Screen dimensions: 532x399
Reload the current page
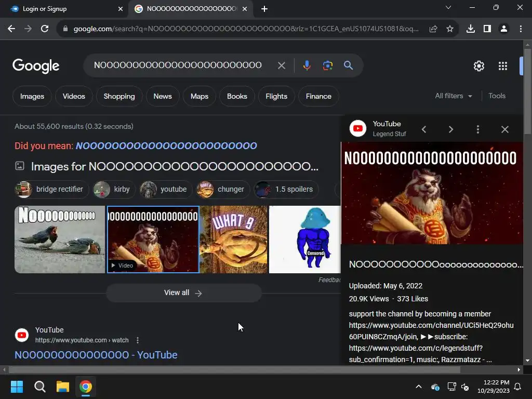tap(45, 29)
